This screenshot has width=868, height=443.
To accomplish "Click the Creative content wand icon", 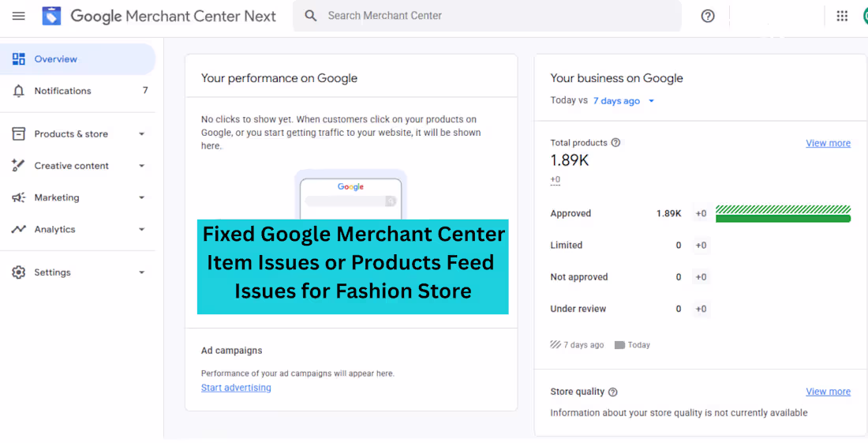I will [x=19, y=166].
